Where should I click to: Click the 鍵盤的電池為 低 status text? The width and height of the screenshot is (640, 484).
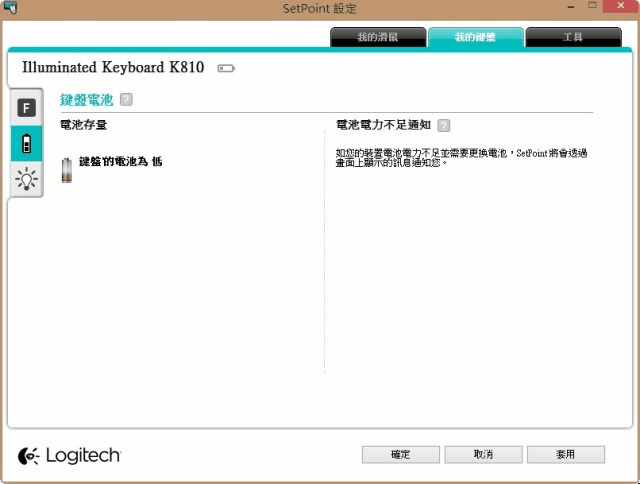(120, 161)
